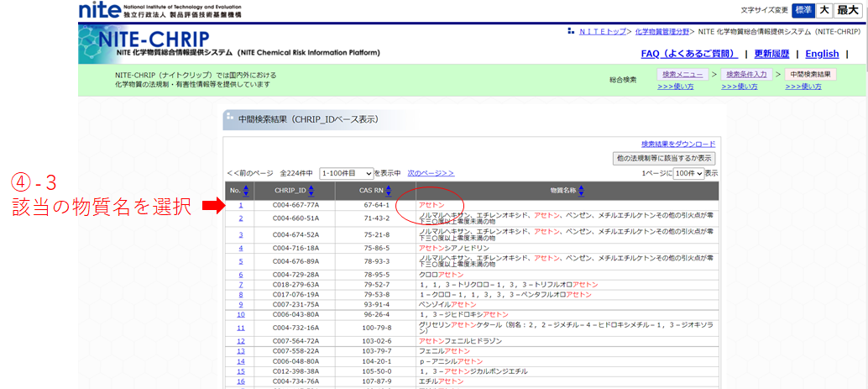
Task: Click CHRIP_ID cell C018-279-63A
Action: (x=296, y=285)
